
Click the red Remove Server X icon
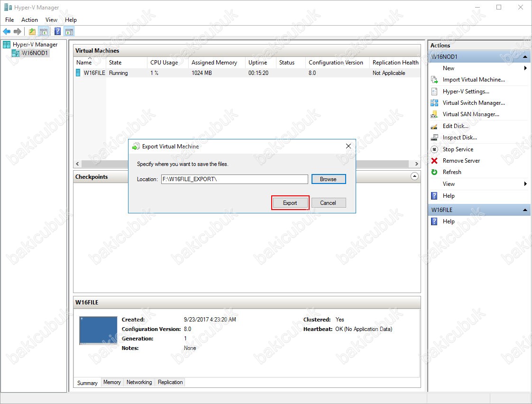(434, 161)
